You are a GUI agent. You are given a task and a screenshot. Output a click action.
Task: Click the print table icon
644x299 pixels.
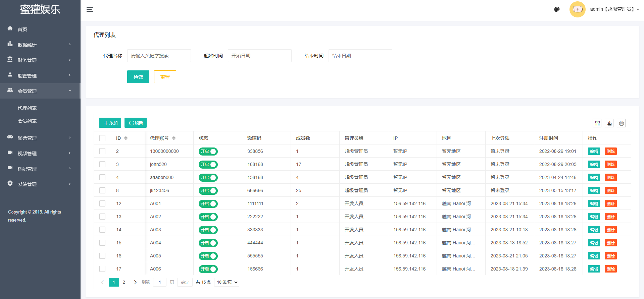(x=621, y=123)
